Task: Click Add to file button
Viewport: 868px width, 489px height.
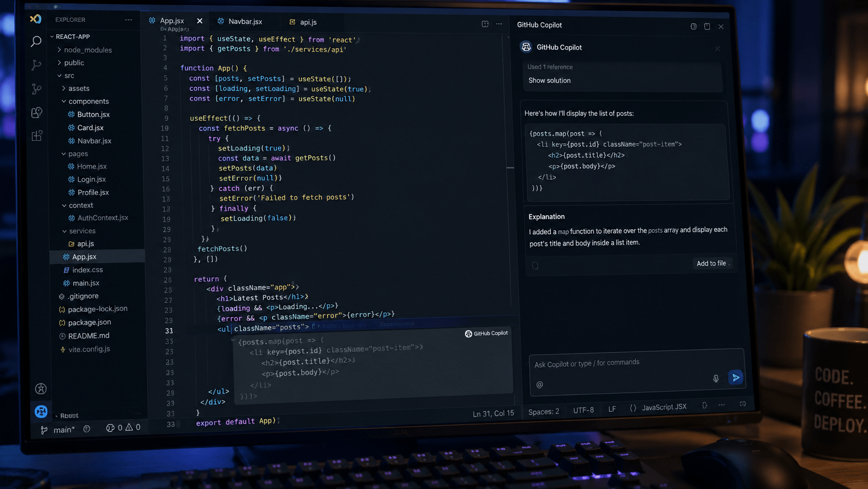Action: coord(712,263)
